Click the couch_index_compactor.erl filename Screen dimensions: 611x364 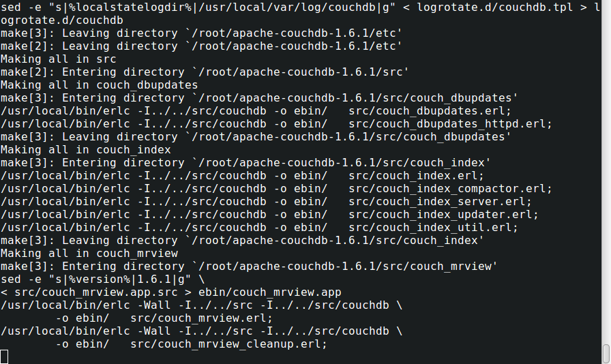450,189
